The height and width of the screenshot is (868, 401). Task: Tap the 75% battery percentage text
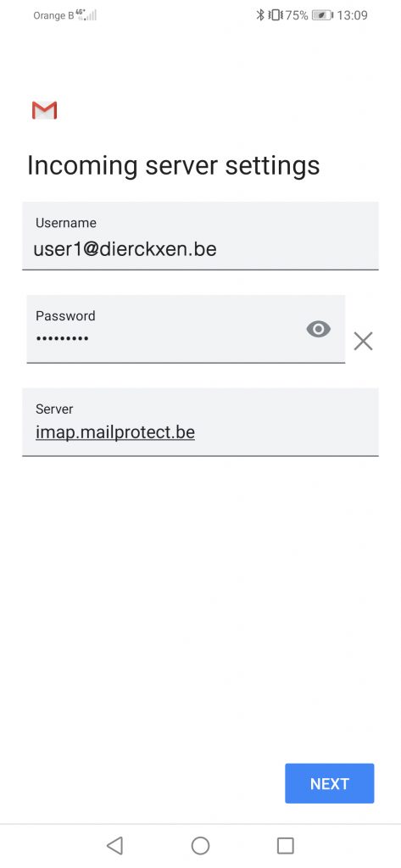[x=297, y=15]
